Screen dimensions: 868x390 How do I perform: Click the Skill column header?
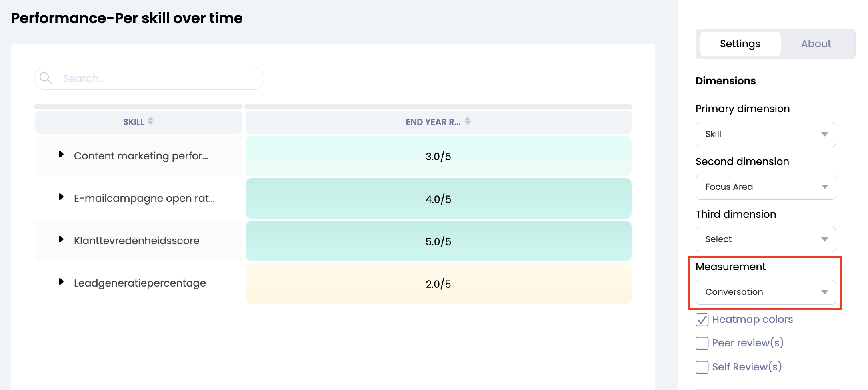click(134, 122)
